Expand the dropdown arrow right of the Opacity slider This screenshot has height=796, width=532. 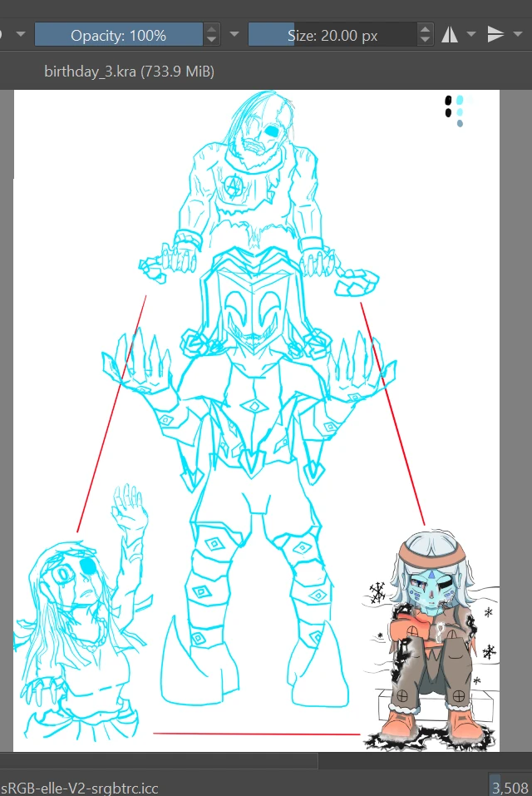(234, 35)
